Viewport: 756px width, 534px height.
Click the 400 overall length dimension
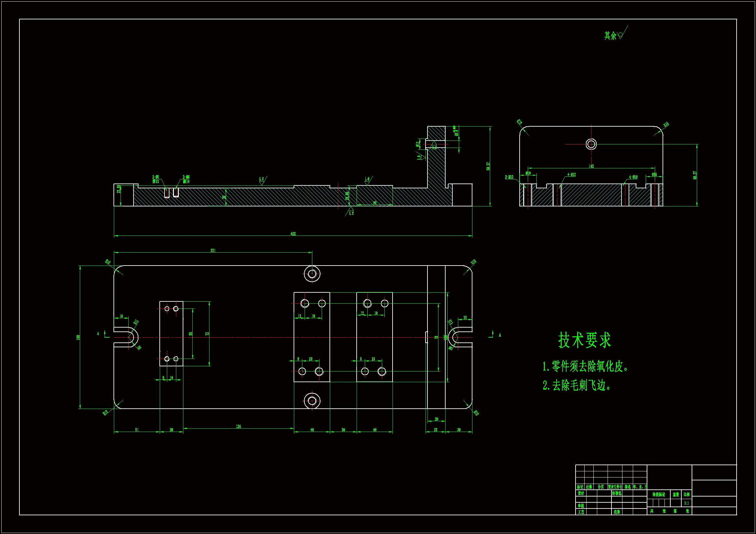tap(293, 234)
